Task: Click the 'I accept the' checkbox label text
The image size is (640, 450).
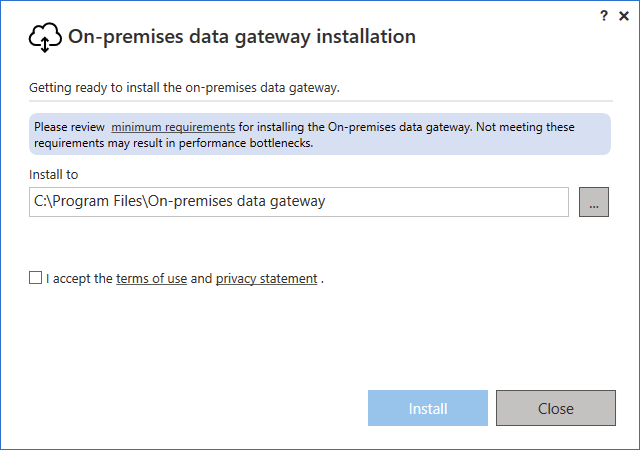Action: (79, 278)
